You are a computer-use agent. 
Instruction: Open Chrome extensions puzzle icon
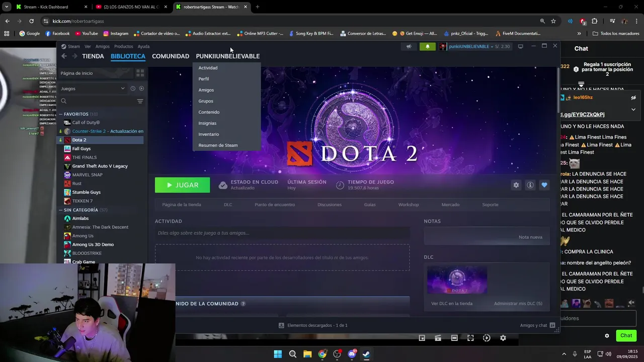coord(595,21)
